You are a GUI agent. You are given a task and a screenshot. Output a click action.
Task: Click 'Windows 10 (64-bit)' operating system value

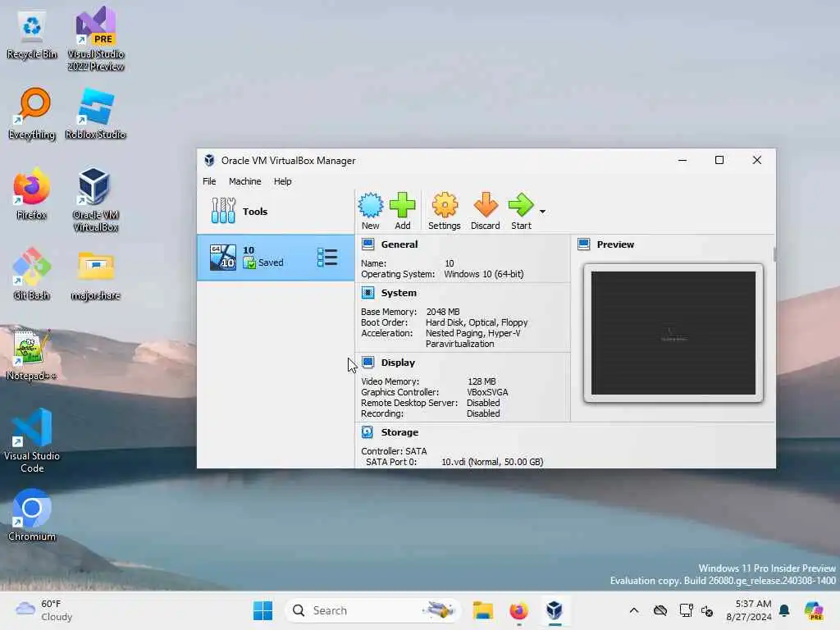click(x=484, y=274)
